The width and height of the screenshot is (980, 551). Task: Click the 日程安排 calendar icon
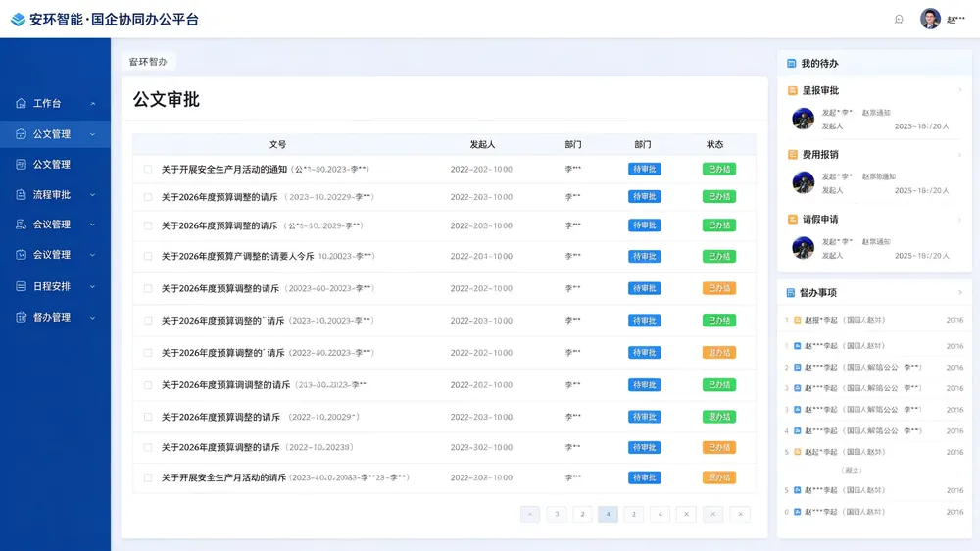[21, 286]
